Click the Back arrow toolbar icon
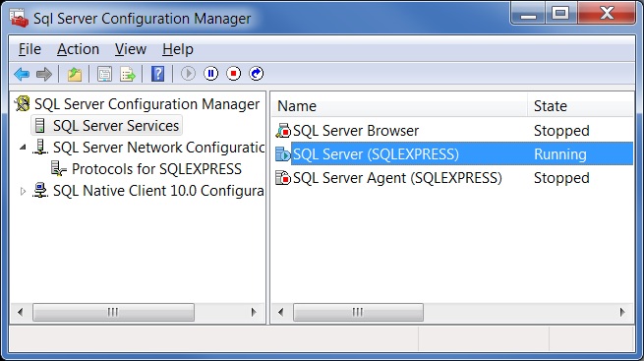 tap(22, 74)
